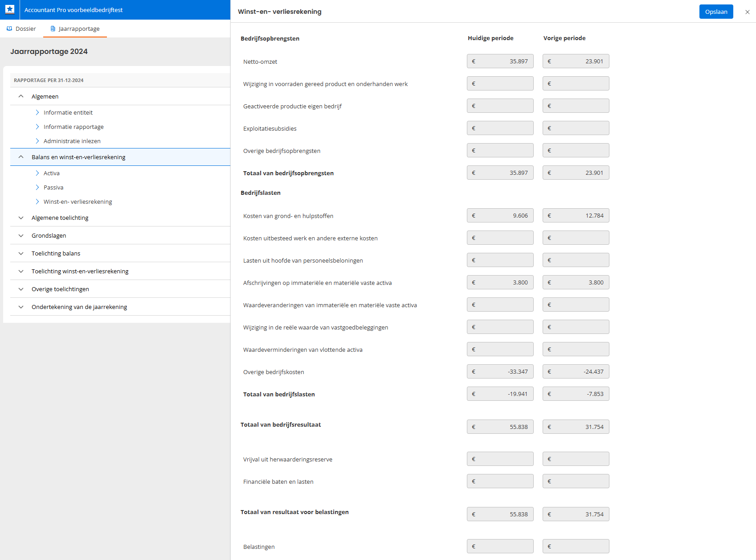Switch to the Jaarrapportage tab

[x=75, y=29]
